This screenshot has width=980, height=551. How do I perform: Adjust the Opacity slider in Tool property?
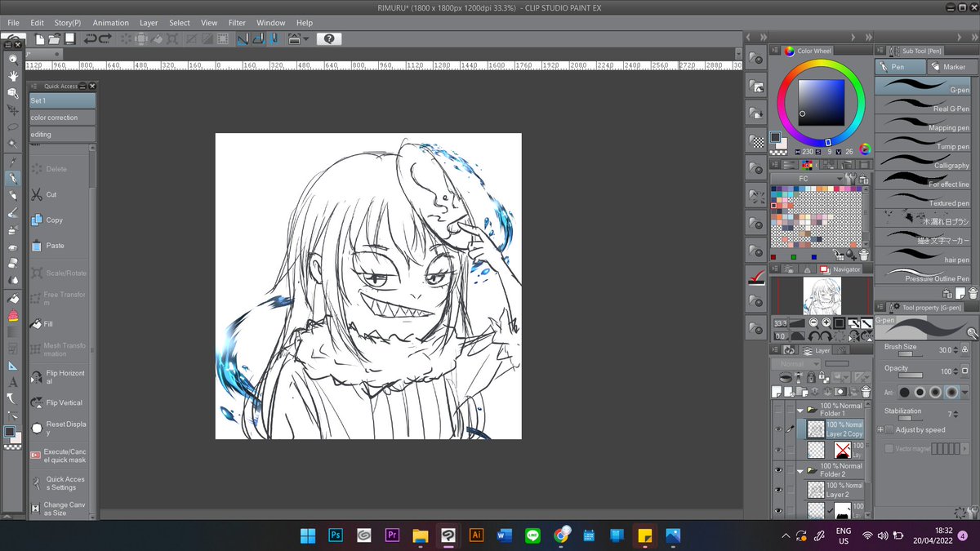(x=910, y=375)
